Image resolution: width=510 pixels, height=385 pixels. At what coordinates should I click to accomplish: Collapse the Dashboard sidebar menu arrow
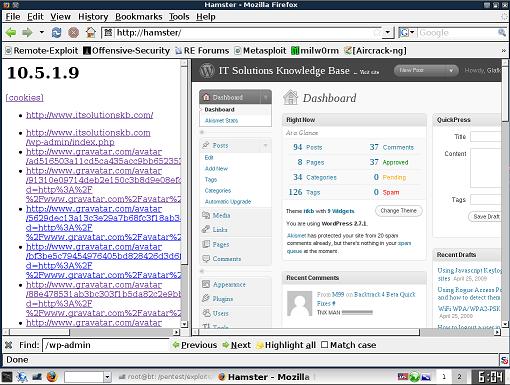click(266, 97)
